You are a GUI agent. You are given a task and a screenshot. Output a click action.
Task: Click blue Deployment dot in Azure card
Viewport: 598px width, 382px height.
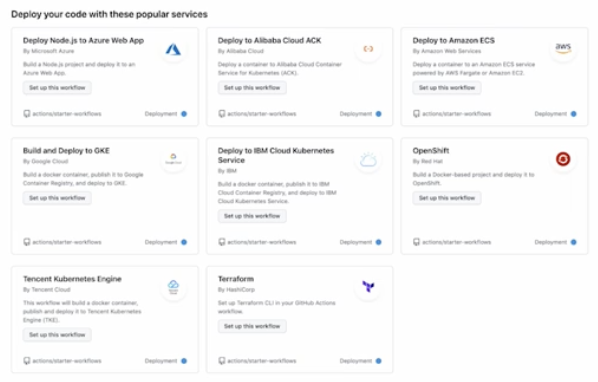coord(184,114)
